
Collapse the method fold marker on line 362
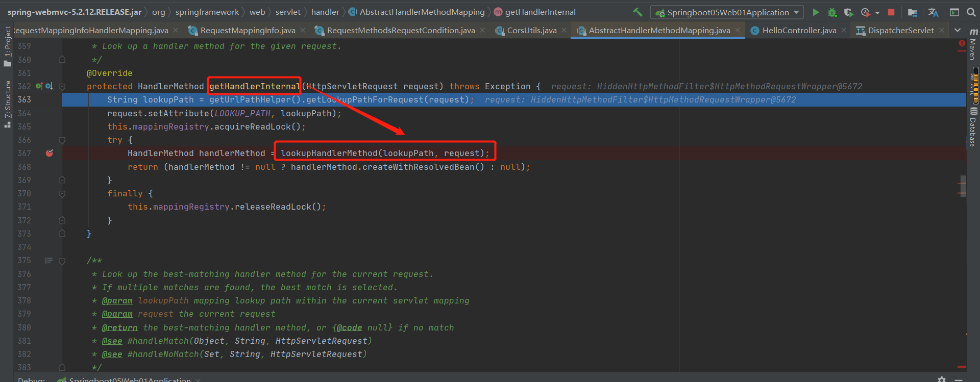[x=62, y=86]
